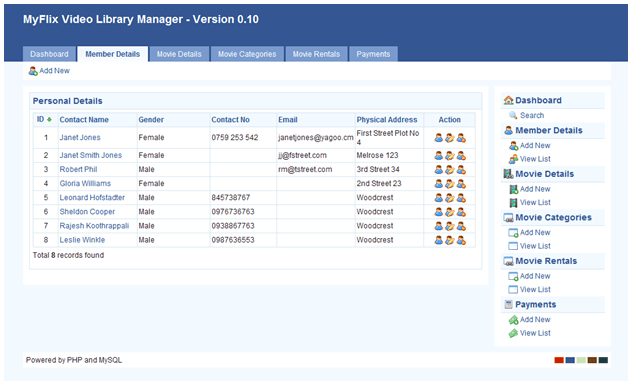Click the Email column header
The height and width of the screenshot is (388, 632).
288,120
